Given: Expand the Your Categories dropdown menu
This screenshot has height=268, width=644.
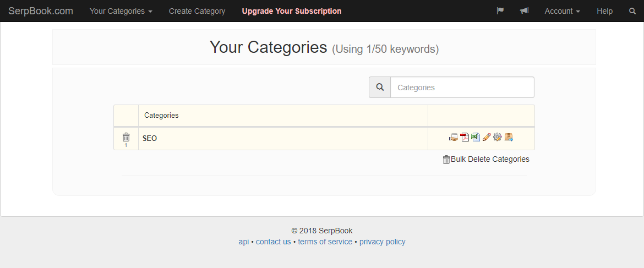Looking at the screenshot, I should point(121,11).
